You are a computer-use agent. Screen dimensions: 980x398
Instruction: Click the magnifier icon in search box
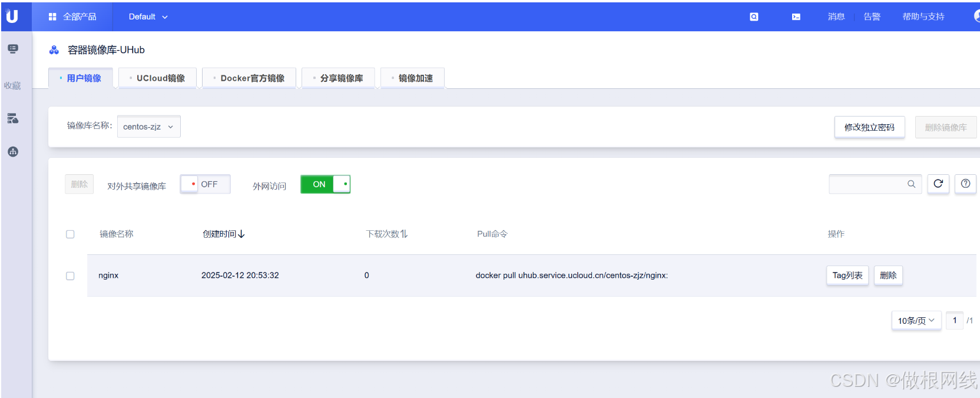[x=911, y=184]
